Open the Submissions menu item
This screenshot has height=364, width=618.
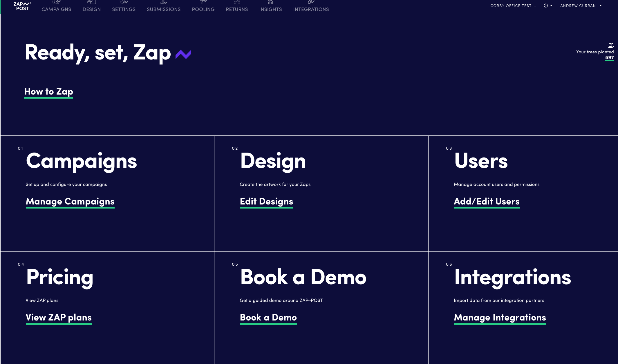point(164,9)
